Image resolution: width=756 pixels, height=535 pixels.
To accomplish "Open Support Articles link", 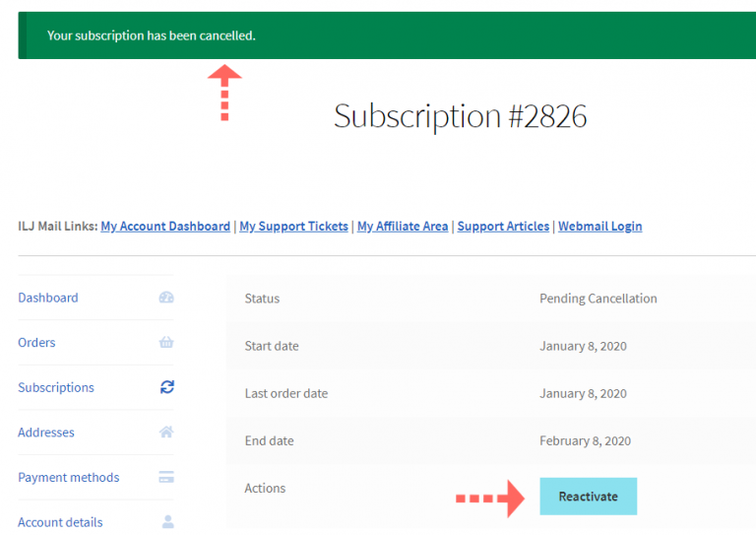I will (x=503, y=226).
